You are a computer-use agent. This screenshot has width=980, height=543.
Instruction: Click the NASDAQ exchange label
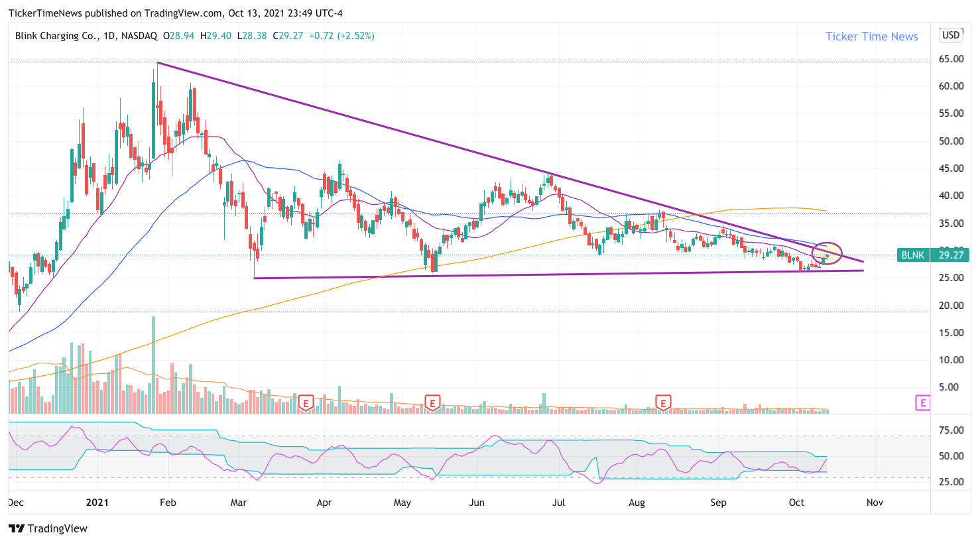pos(139,36)
